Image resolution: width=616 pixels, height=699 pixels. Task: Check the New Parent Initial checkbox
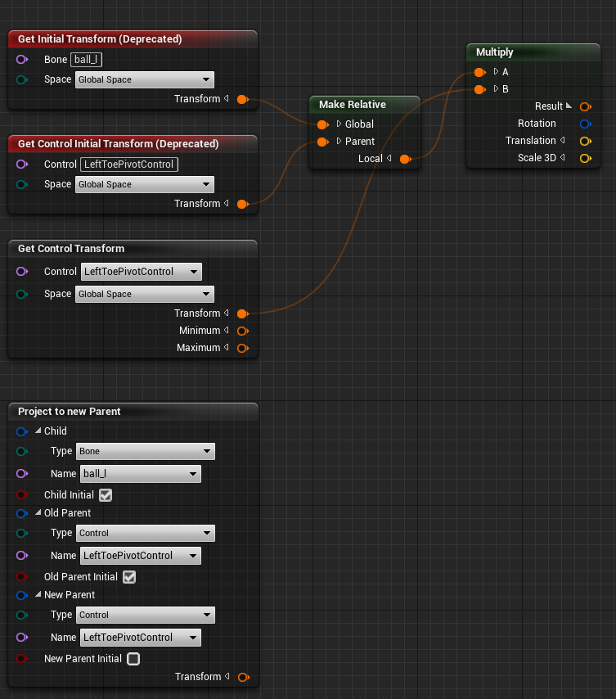click(133, 658)
